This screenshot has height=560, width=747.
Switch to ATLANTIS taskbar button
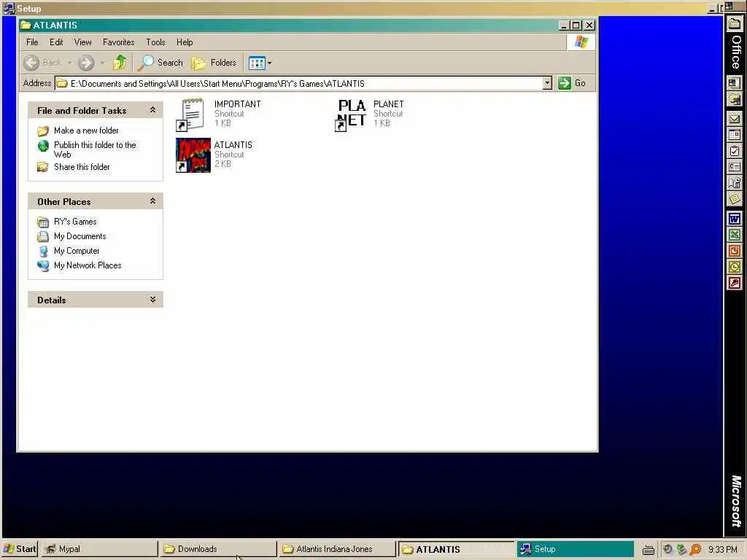456,549
